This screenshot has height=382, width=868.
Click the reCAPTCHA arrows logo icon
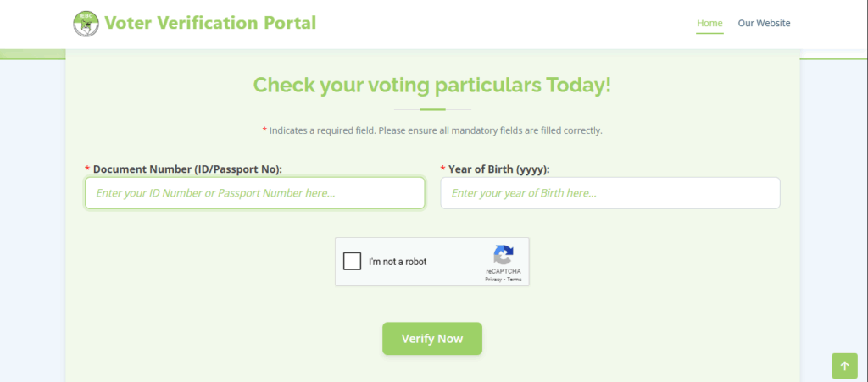(x=504, y=256)
